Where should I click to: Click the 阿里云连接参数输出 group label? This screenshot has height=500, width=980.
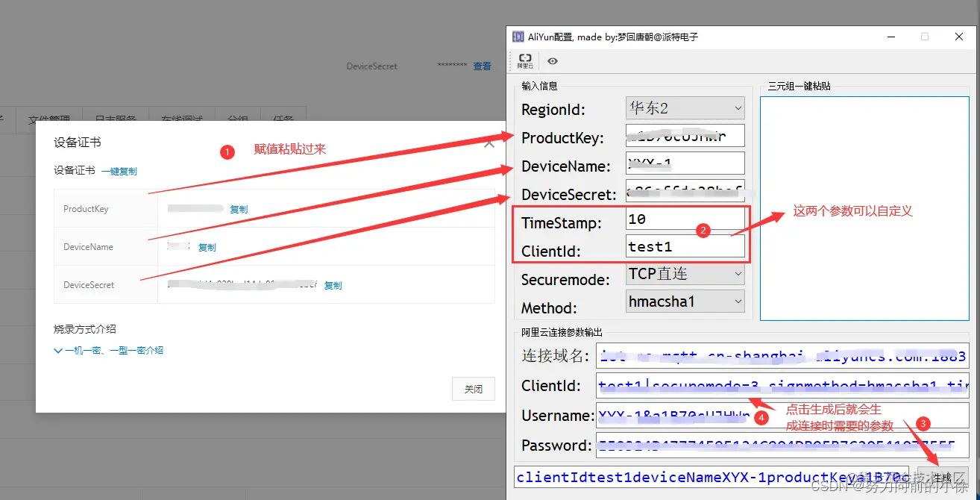[x=562, y=332]
